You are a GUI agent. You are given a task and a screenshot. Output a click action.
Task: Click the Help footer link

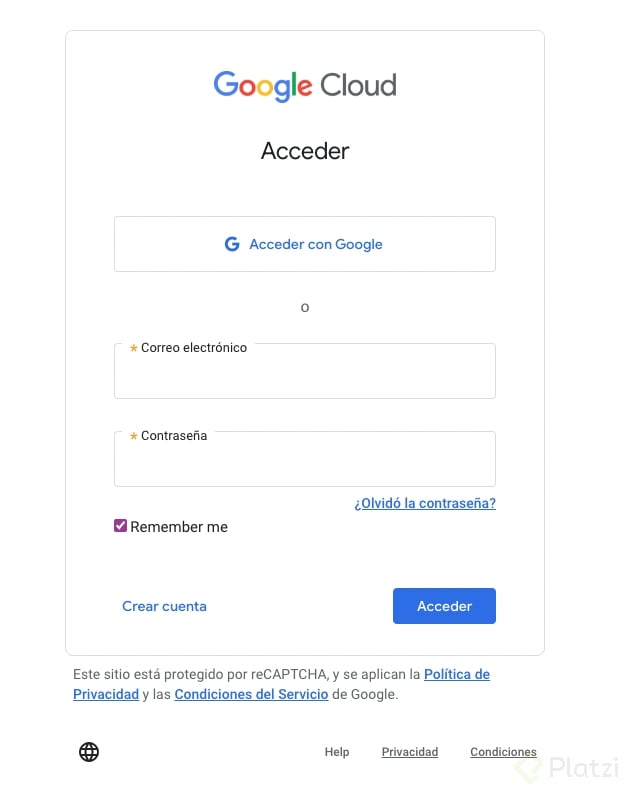point(337,752)
